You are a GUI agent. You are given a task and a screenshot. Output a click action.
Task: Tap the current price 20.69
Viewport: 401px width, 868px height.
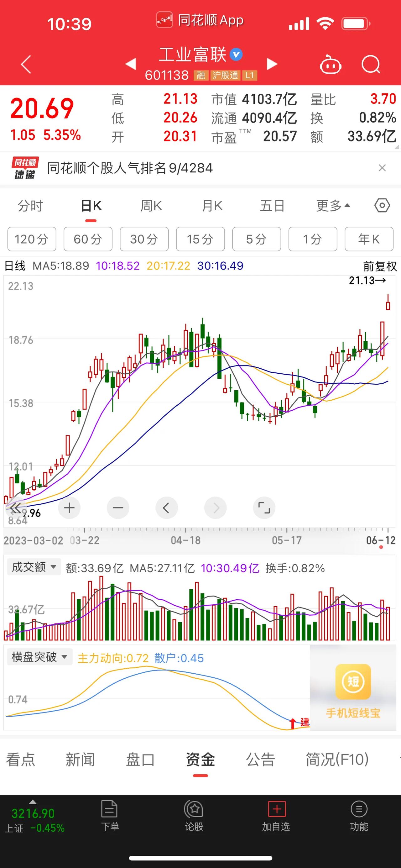click(42, 108)
